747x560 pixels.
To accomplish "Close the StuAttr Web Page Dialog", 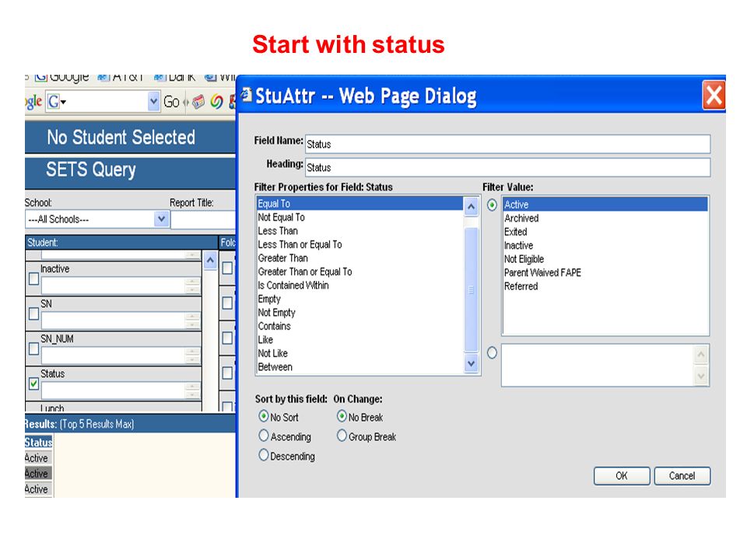I will pos(714,96).
